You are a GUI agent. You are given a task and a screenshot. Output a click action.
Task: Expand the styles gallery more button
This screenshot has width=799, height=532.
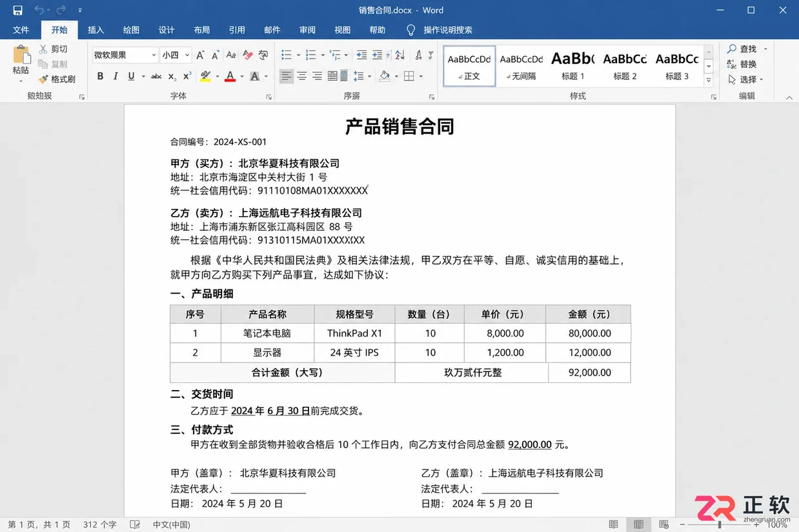[708, 81]
